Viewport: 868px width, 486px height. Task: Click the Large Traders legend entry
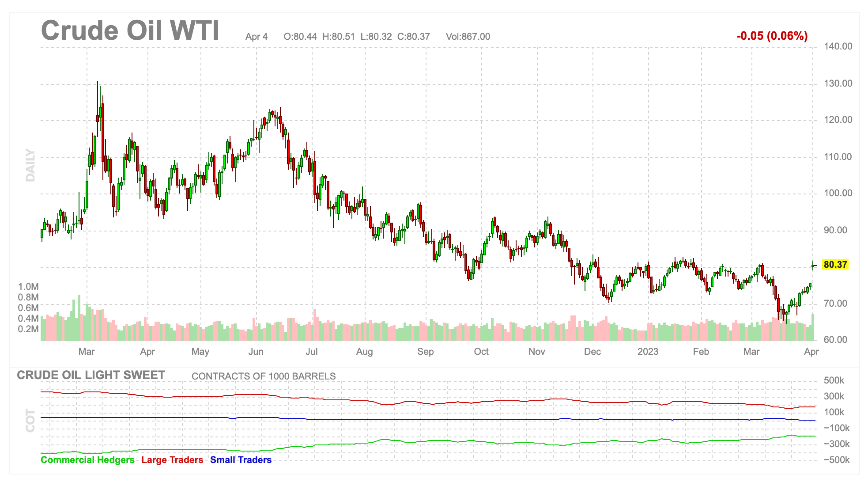tap(172, 460)
